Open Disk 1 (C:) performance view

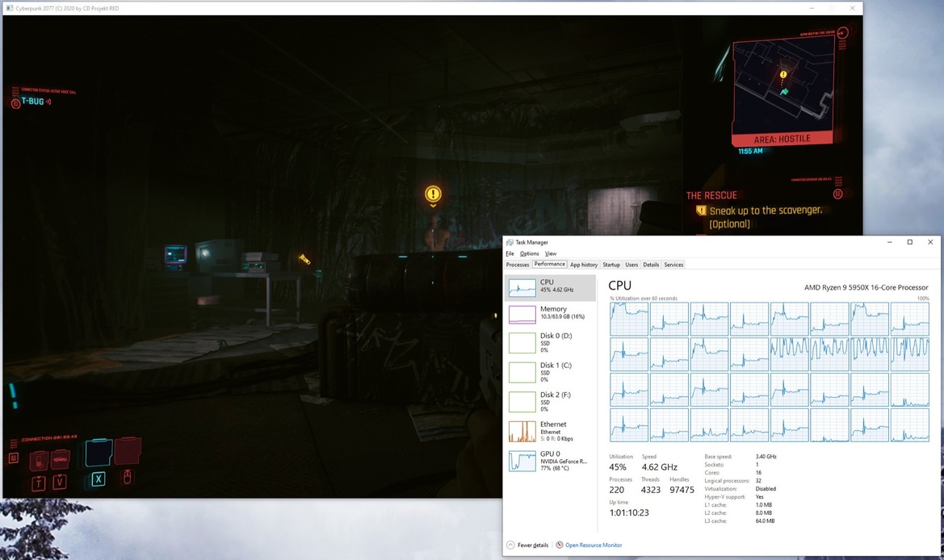click(x=550, y=372)
